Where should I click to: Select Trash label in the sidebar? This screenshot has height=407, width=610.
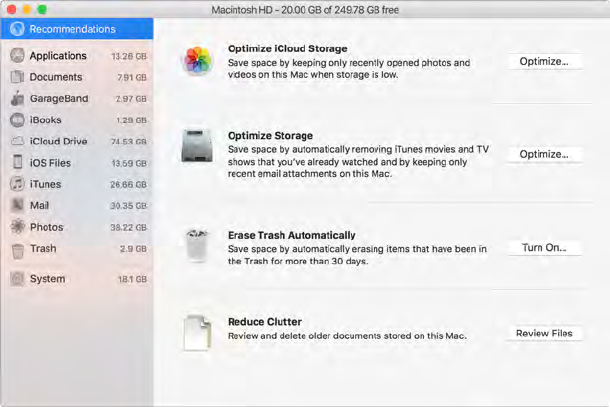click(43, 248)
